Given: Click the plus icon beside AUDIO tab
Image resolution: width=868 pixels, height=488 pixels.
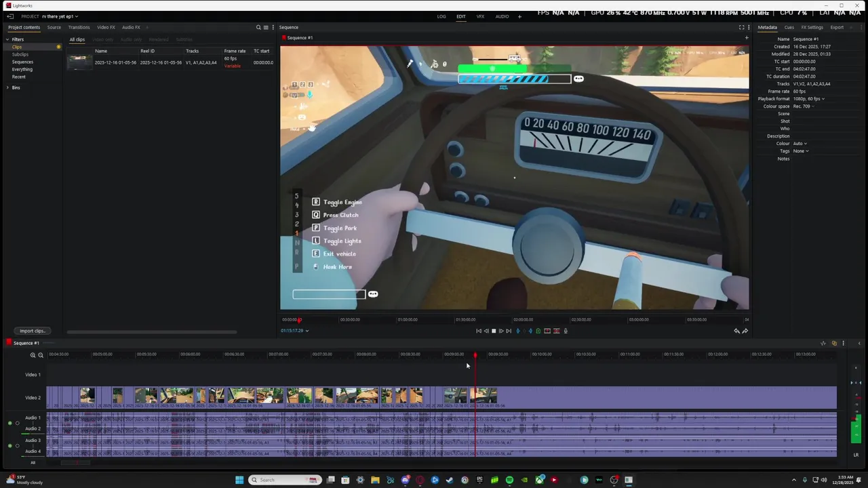Looking at the screenshot, I should click(x=520, y=16).
